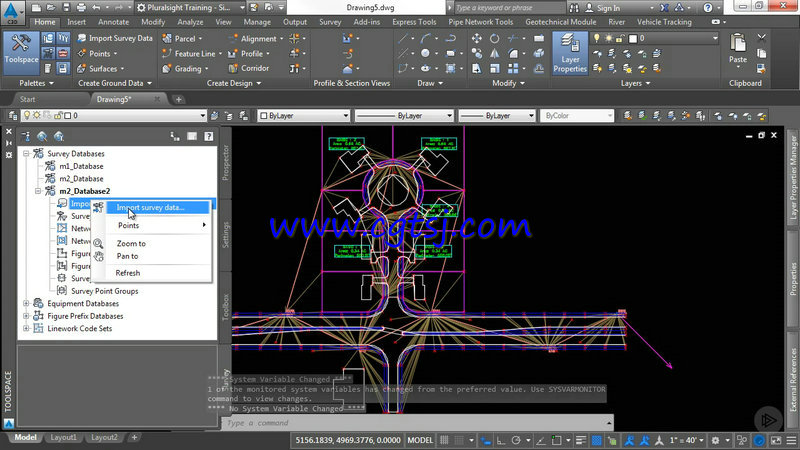This screenshot has width=800, height=450.
Task: Open the layer dropdown in toolbar
Action: 203,116
